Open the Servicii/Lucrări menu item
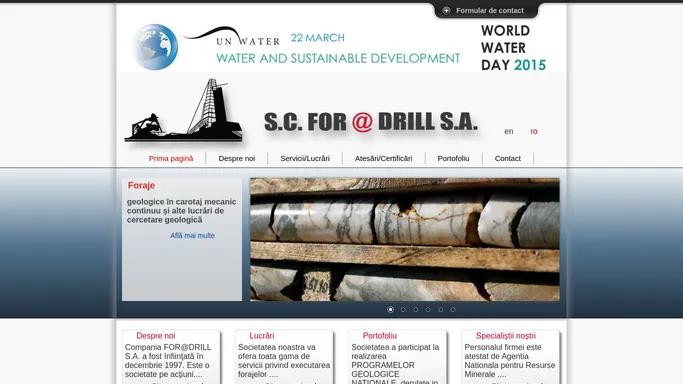683x384 pixels. tap(305, 158)
